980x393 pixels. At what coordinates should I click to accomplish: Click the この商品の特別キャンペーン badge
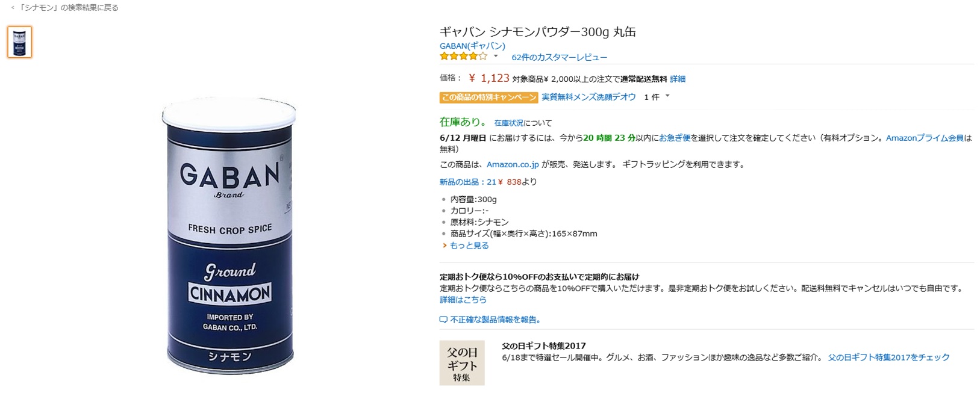click(488, 97)
